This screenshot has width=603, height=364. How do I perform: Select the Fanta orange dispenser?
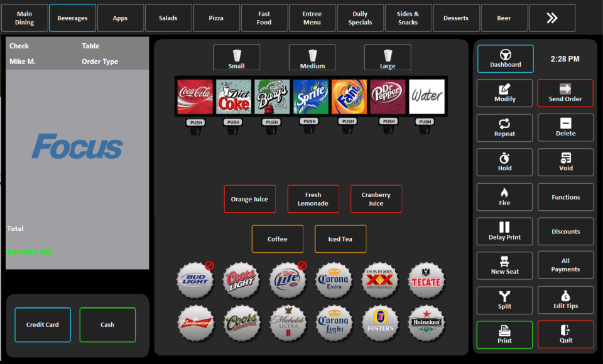pos(349,97)
